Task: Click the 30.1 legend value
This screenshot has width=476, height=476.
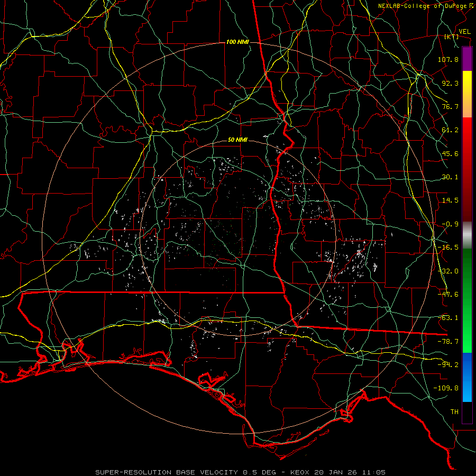Action: [450, 177]
